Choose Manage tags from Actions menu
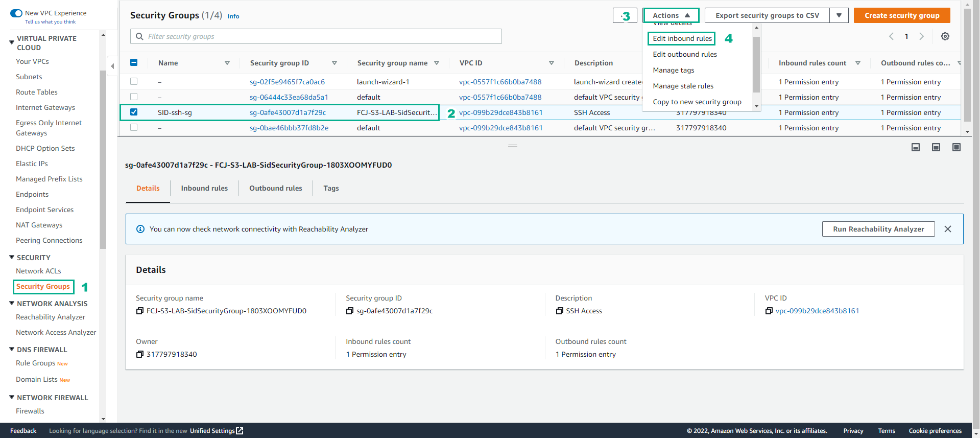980x438 pixels. (x=674, y=70)
